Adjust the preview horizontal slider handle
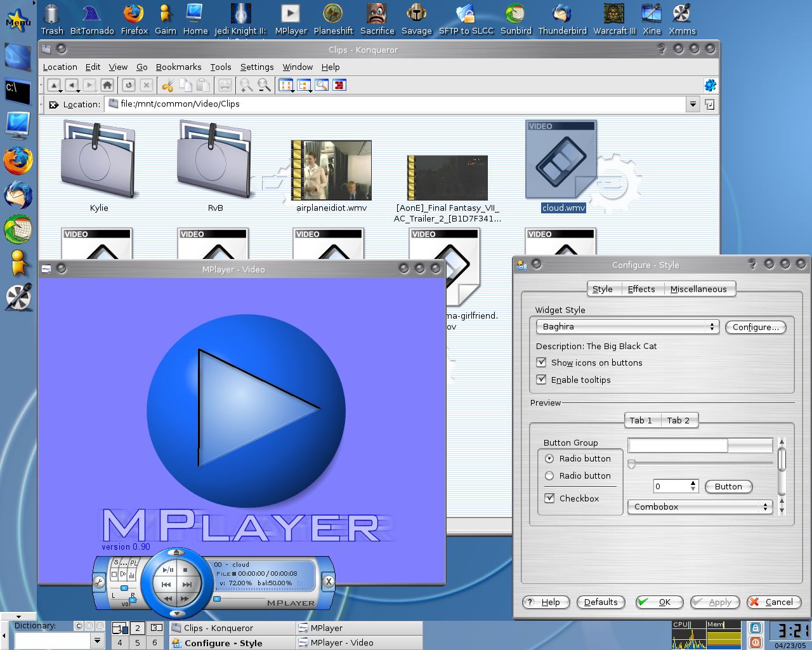Screen dimensions: 812x650 click(631, 464)
